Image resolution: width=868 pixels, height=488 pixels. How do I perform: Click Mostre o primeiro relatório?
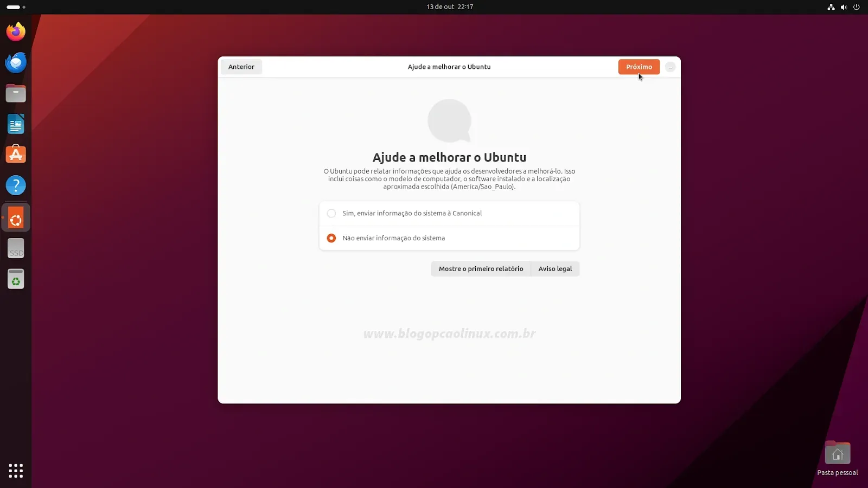481,269
